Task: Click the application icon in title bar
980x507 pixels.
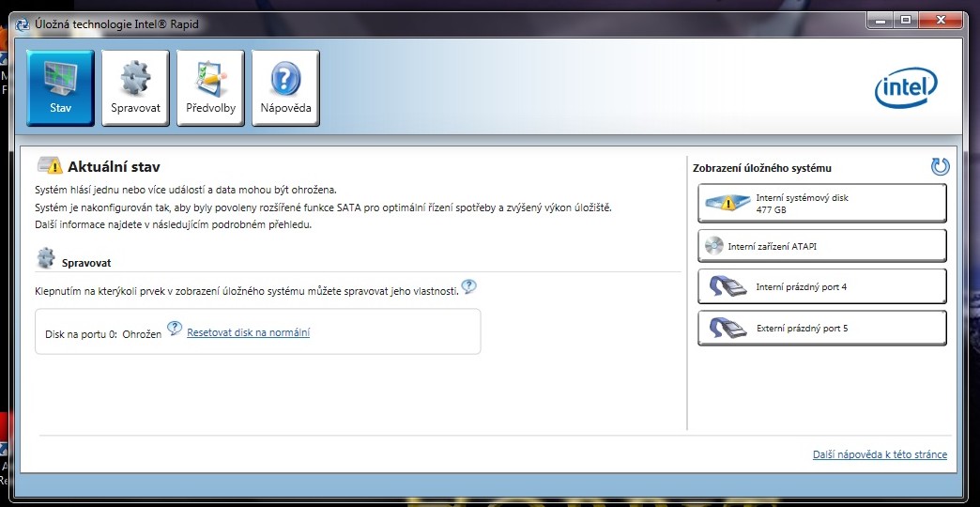Action: click(22, 25)
